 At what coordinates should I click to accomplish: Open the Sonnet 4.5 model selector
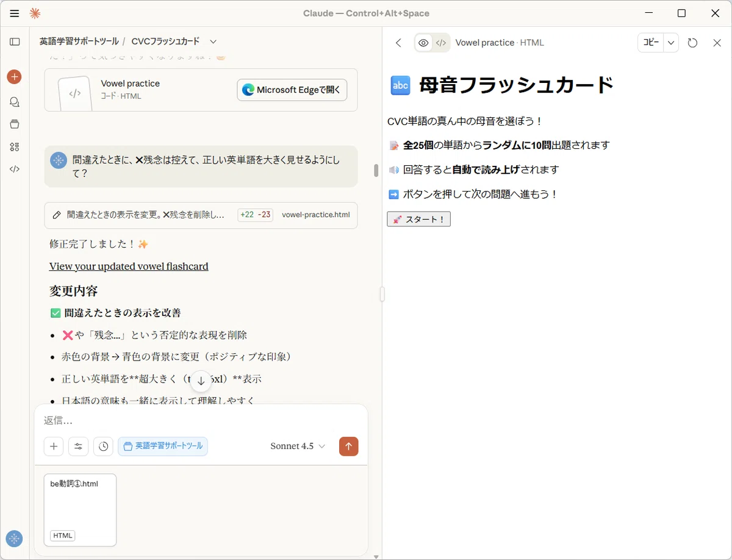298,446
